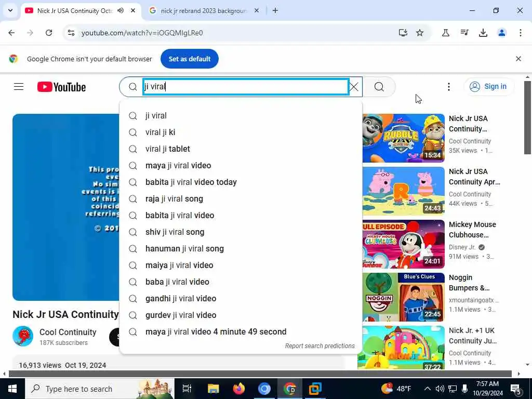The width and height of the screenshot is (532, 399).
Task: Open Chrome downloads
Action: [483, 33]
